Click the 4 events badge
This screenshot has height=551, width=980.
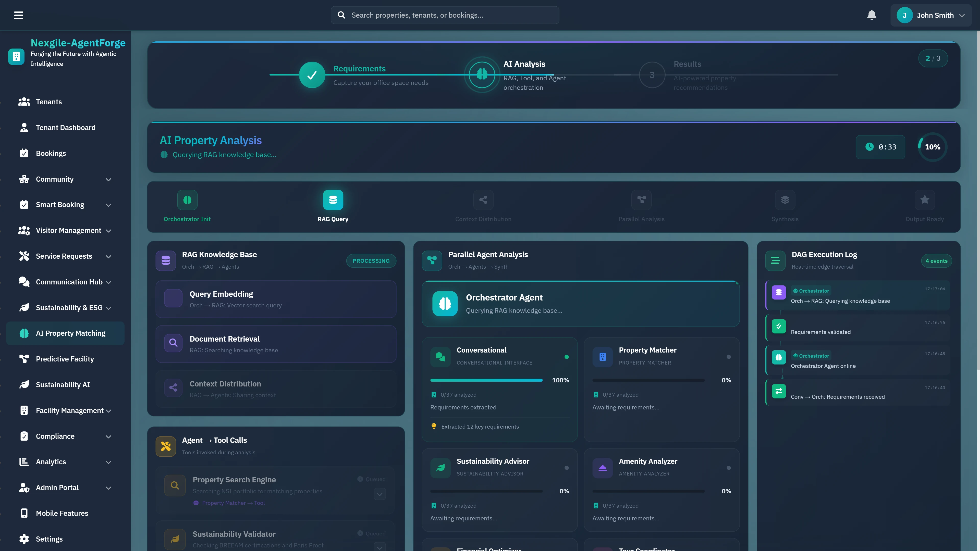[936, 260]
